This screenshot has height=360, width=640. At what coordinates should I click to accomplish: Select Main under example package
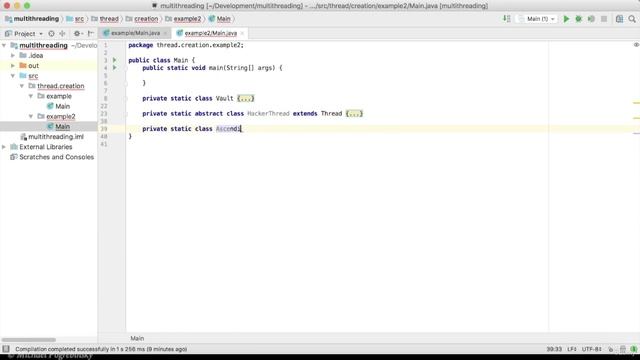pos(49,106)
